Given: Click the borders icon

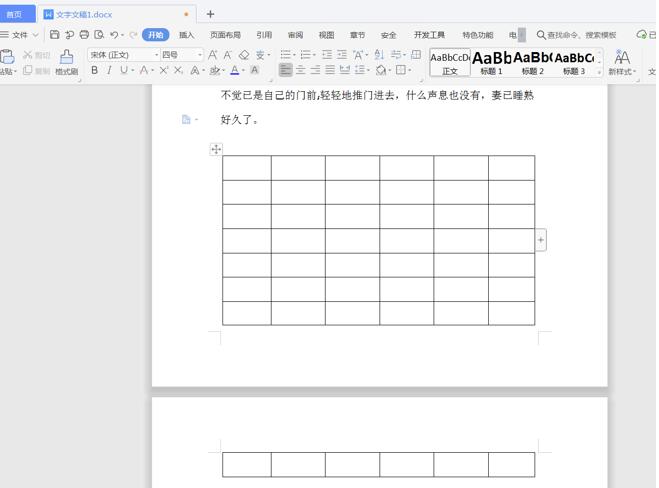Looking at the screenshot, I should pos(401,70).
